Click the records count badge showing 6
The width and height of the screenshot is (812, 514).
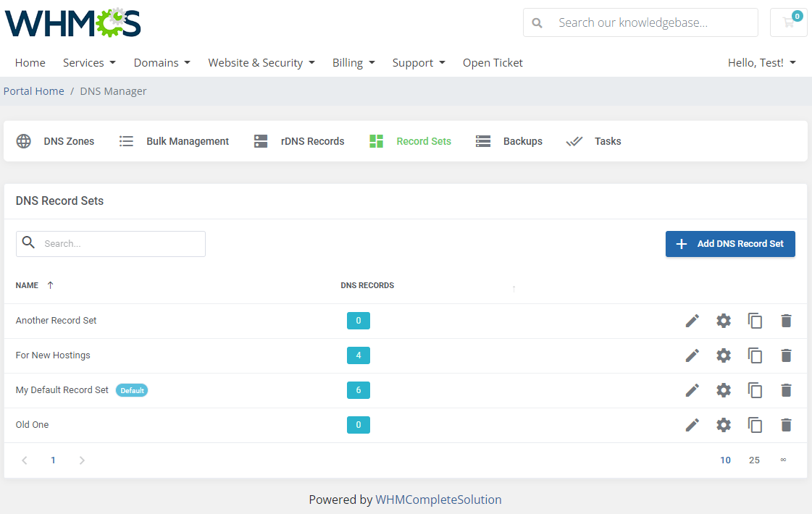[359, 389]
